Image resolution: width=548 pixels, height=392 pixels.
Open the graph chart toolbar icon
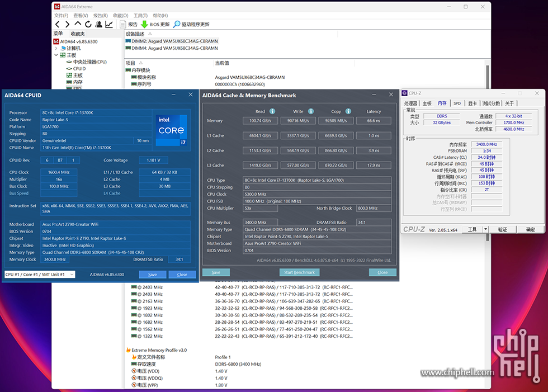coord(109,24)
